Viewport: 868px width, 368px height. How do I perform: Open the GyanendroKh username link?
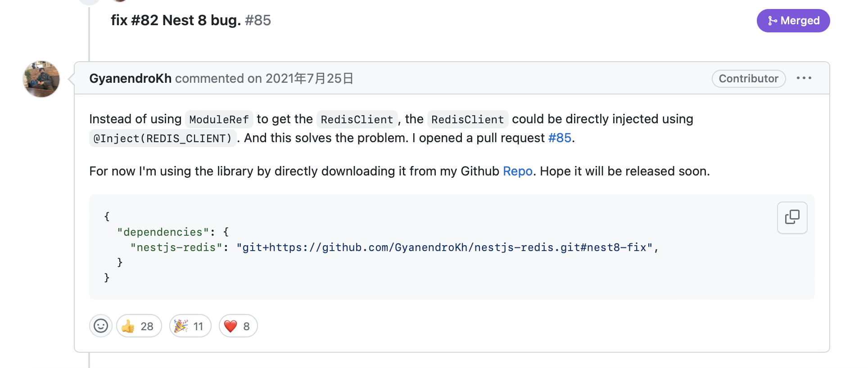tap(130, 78)
